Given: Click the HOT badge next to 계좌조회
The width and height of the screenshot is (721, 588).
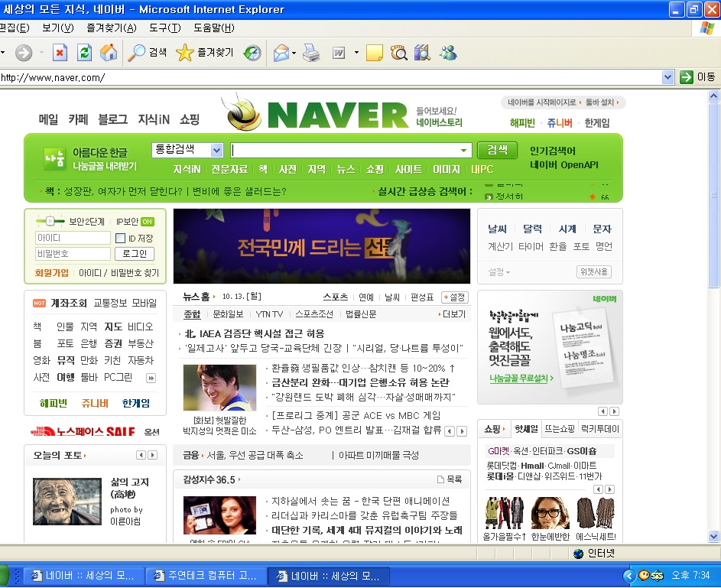Looking at the screenshot, I should pyautogui.click(x=39, y=304).
